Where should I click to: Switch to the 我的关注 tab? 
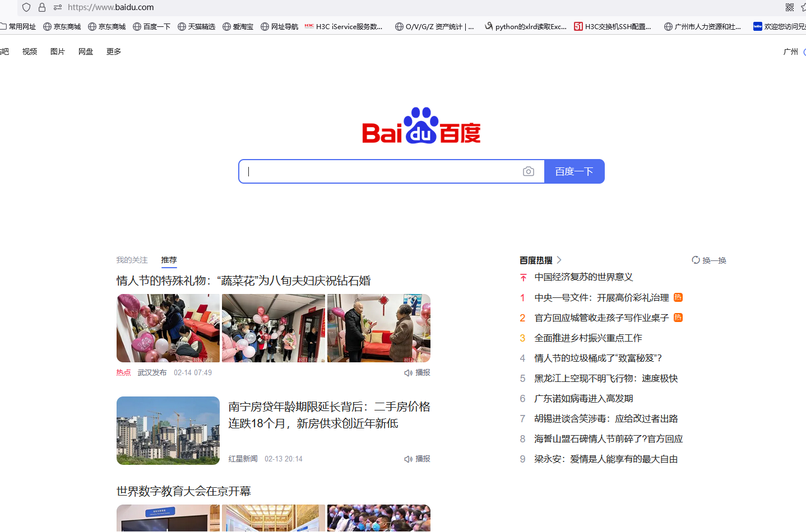[132, 260]
